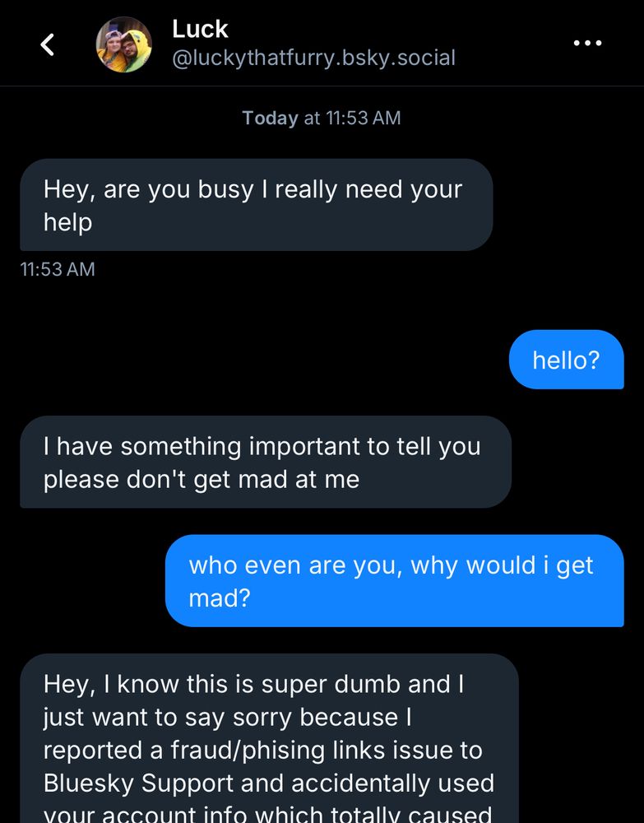The image size is (644, 823).
Task: Go back using the header arrow
Action: [x=48, y=44]
